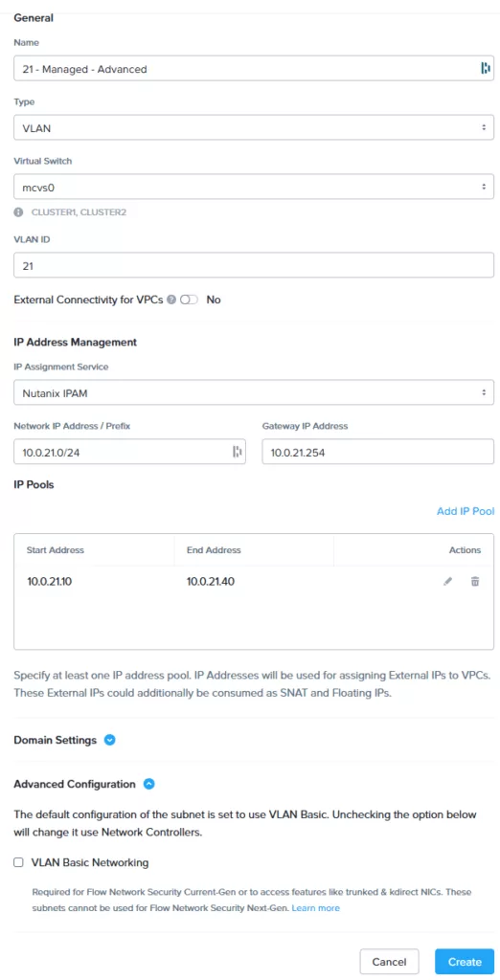Viewport: 500px width, 980px height.
Task: Click the Add IP Pool link
Action: [466, 511]
